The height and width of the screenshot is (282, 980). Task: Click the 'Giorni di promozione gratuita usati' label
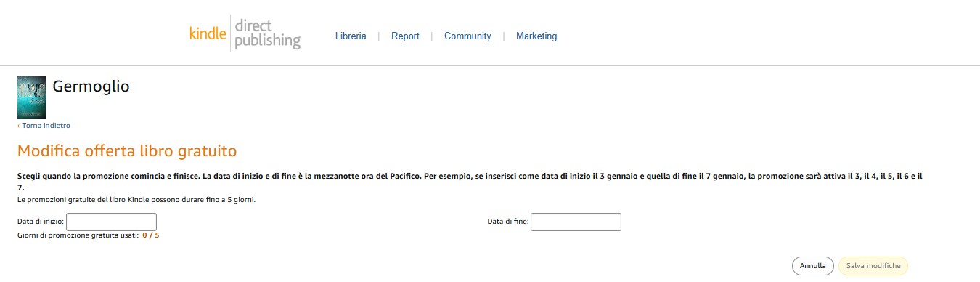[78, 235]
